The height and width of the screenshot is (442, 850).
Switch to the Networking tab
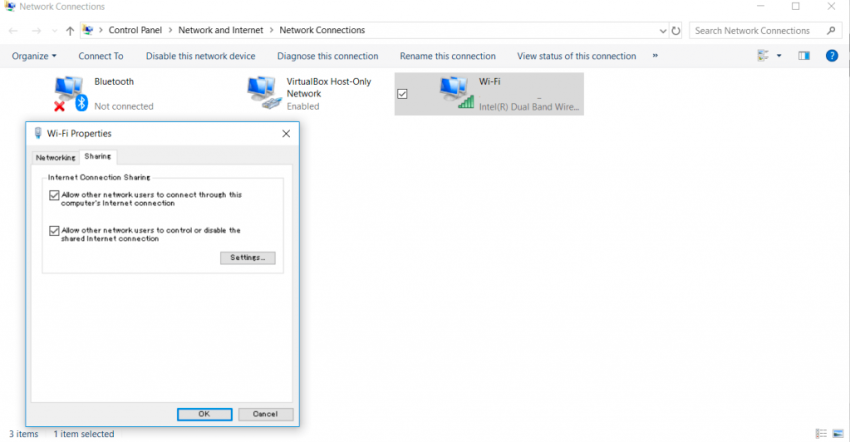55,157
